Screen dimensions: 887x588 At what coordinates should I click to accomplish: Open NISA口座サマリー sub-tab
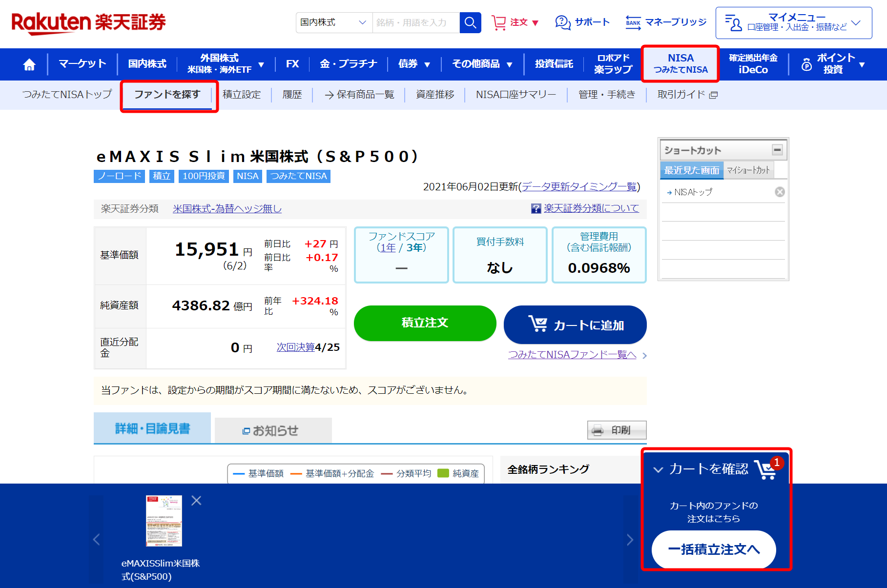pos(516,94)
